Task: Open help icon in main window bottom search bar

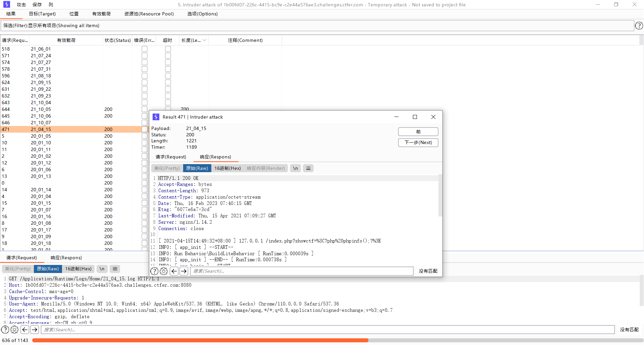Action: (x=5, y=330)
